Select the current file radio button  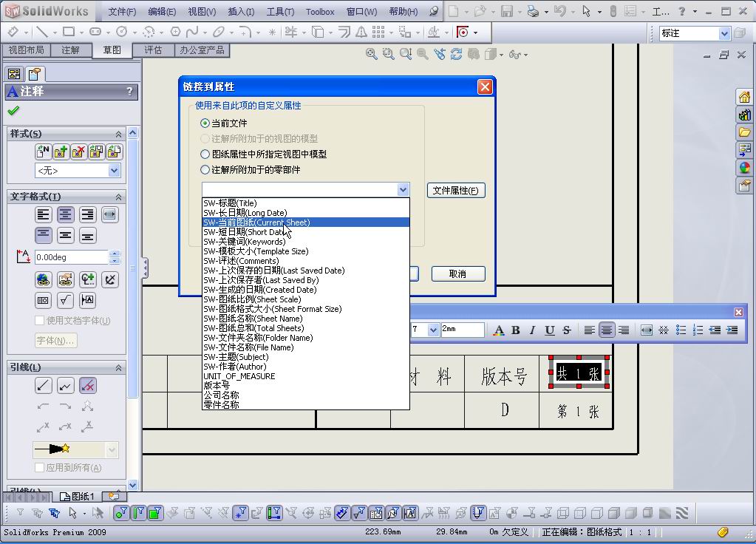205,123
